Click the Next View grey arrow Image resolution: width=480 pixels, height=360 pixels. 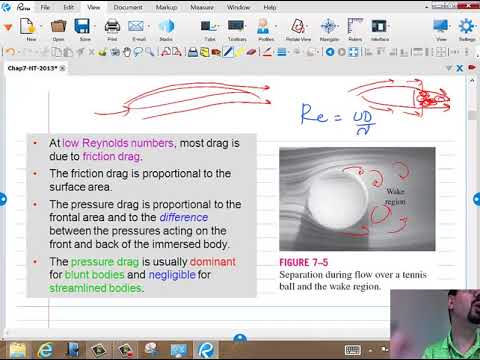click(342, 52)
